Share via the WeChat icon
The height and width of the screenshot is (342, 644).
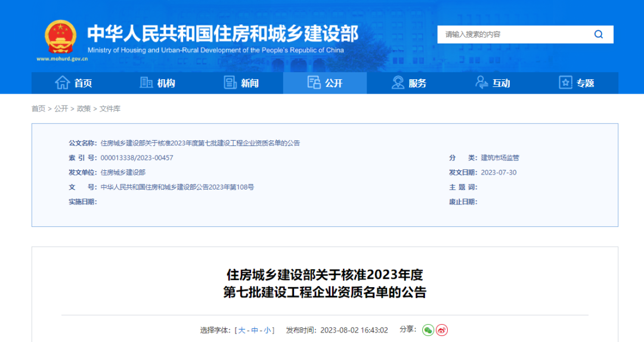(x=428, y=329)
